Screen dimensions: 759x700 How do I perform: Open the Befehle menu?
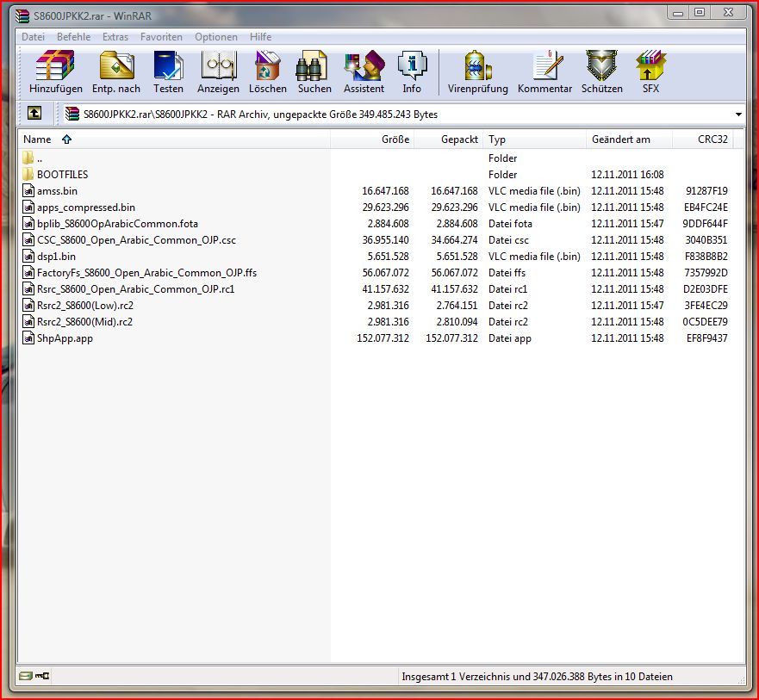pos(73,37)
